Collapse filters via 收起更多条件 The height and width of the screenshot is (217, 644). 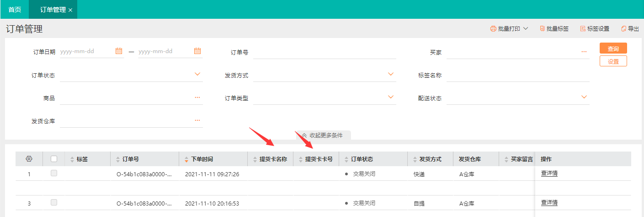[x=322, y=135]
